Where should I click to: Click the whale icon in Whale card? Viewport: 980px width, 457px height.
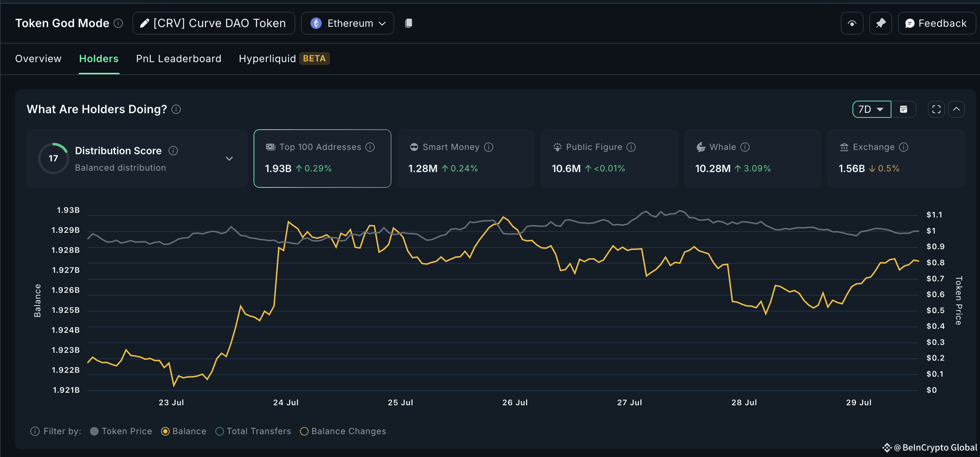pos(701,147)
